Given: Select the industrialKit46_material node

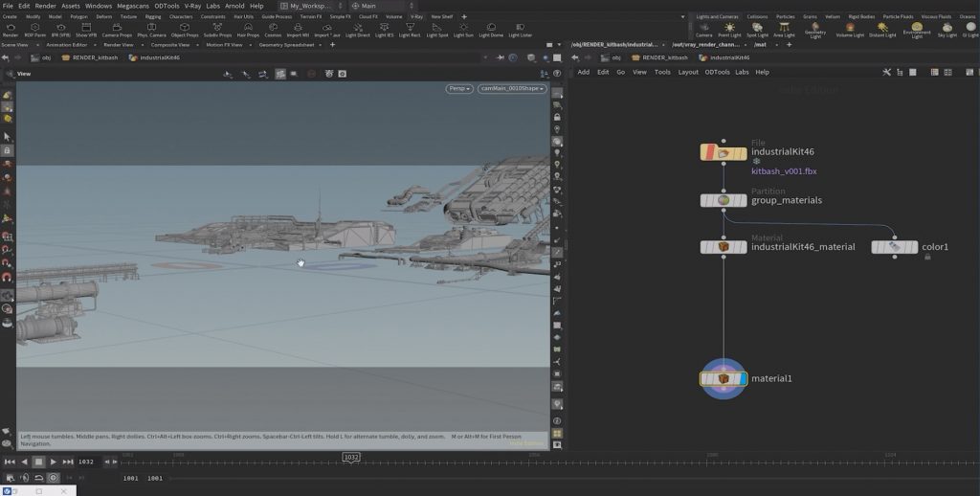Looking at the screenshot, I should [724, 247].
